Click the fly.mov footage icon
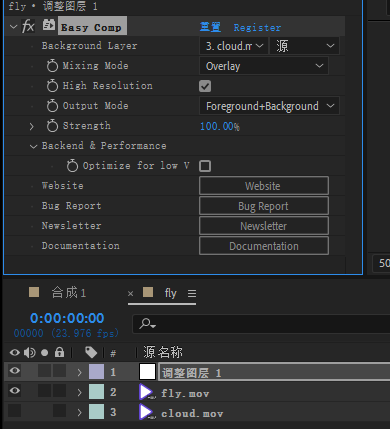 (x=147, y=392)
